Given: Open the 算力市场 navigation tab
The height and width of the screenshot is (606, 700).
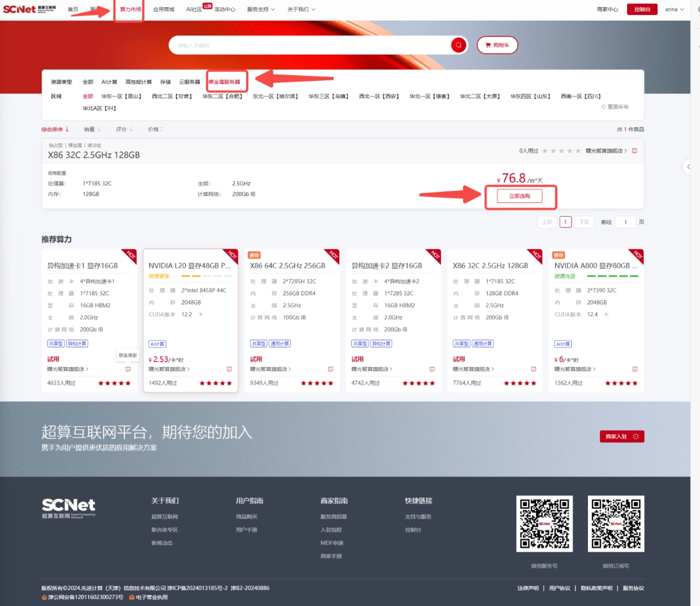Looking at the screenshot, I should click(130, 10).
